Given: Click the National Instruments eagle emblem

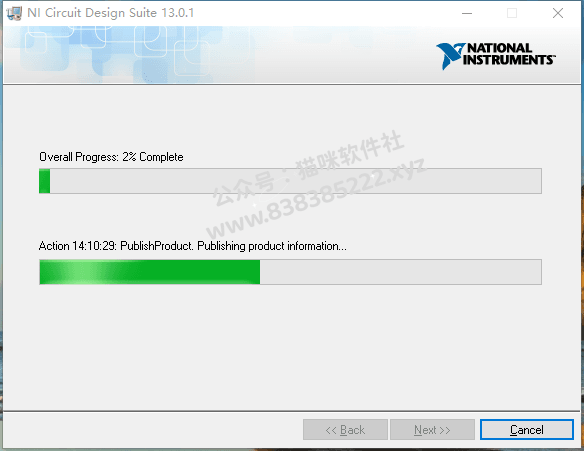Looking at the screenshot, I should click(451, 56).
